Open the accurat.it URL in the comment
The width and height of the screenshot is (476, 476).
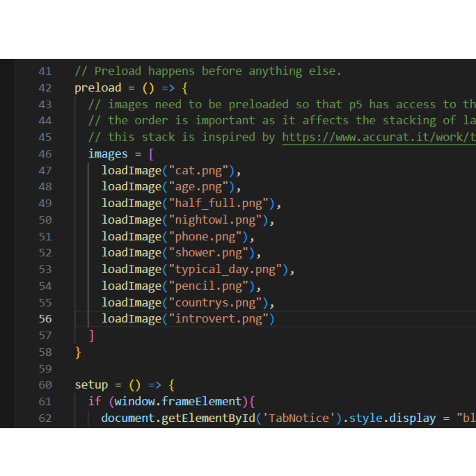tap(379, 137)
